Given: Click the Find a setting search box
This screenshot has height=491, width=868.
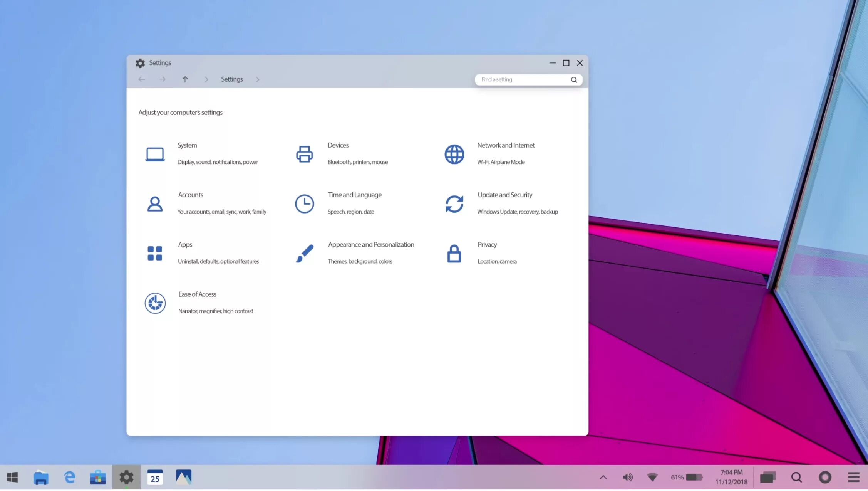Looking at the screenshot, I should [x=528, y=79].
